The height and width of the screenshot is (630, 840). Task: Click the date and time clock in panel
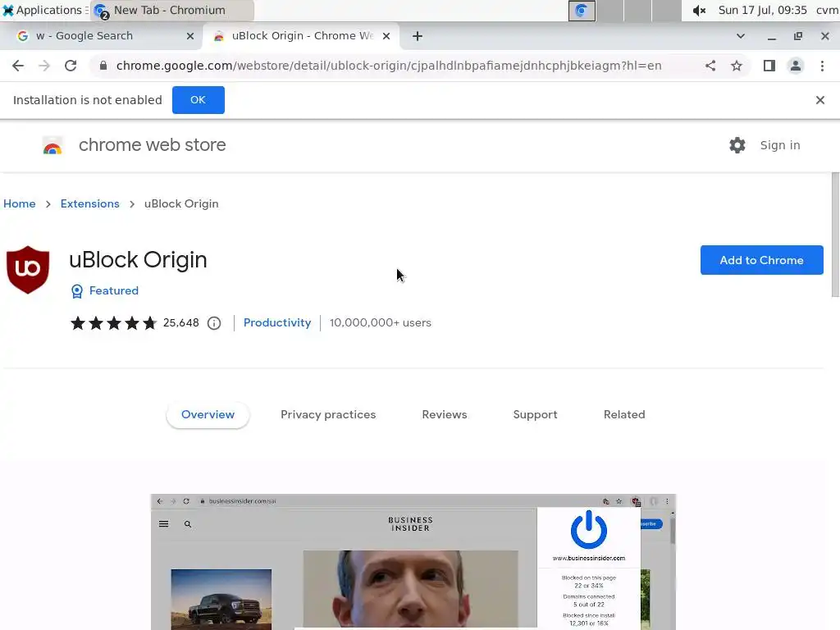pos(762,10)
